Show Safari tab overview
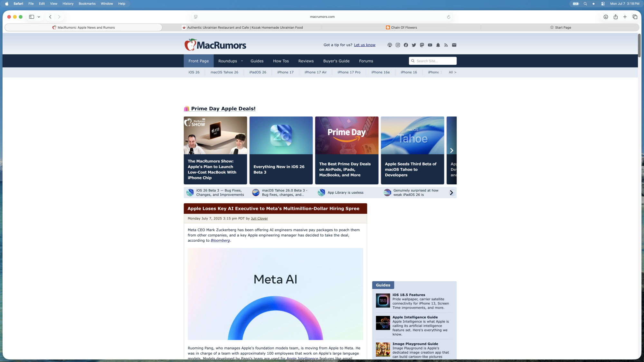644x362 pixels. 635,17
